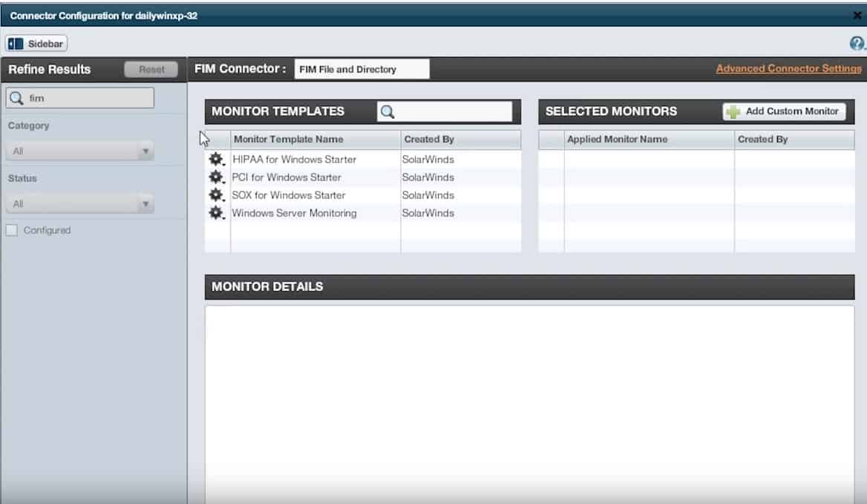
Task: Open the Category dropdown
Action: 79,151
